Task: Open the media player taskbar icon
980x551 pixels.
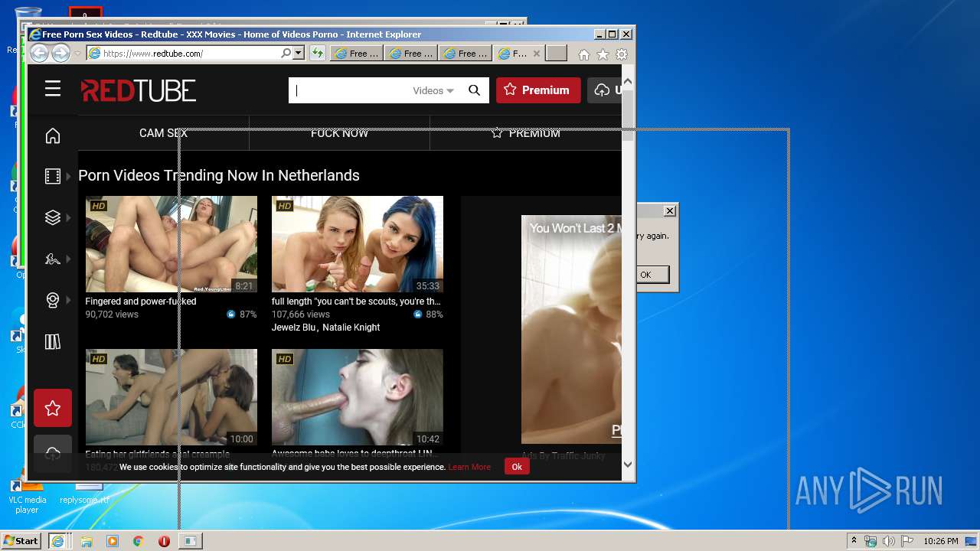Action: tap(113, 541)
